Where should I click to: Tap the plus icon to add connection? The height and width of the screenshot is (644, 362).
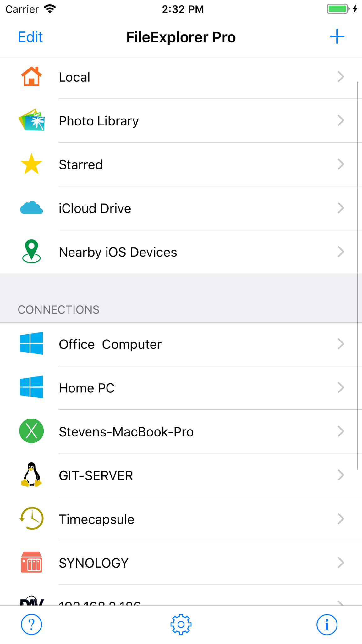(337, 37)
